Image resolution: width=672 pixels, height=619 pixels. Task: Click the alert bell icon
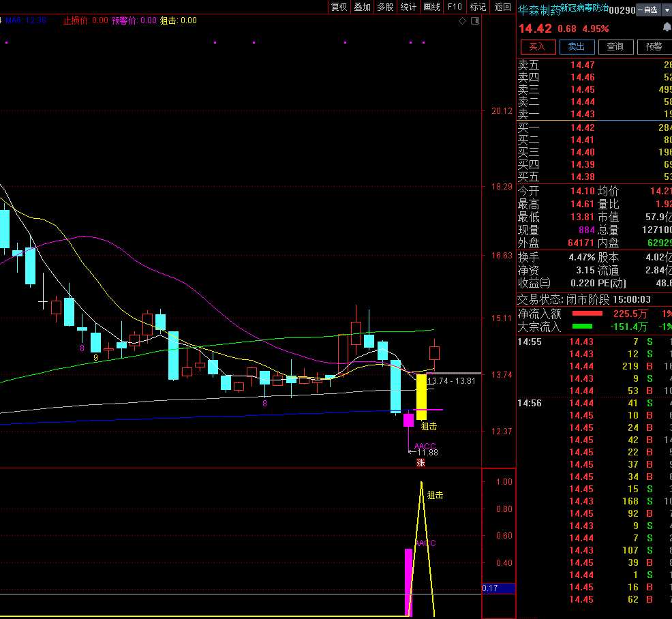click(667, 27)
